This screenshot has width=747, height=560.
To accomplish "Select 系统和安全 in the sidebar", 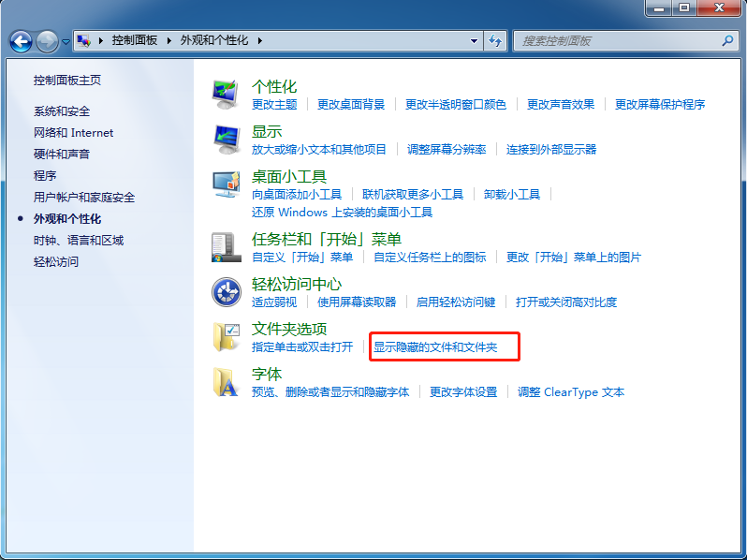I will (x=62, y=111).
